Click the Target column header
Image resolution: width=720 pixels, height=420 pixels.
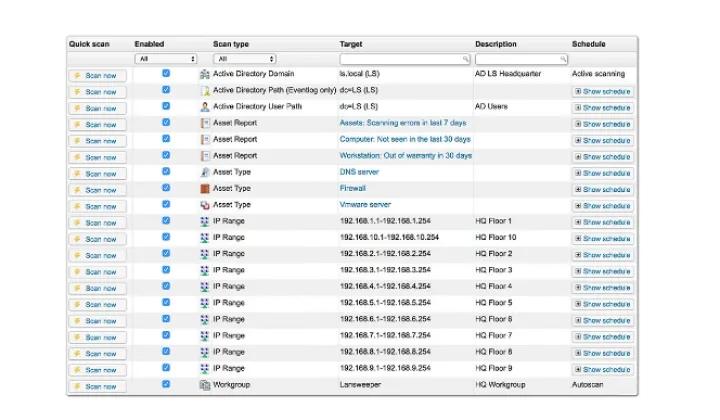(351, 44)
